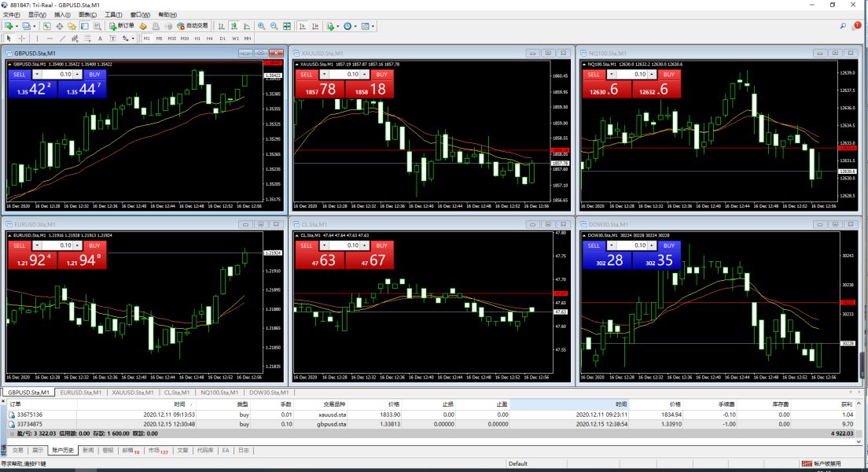
Task: Toggle chart shift from right border
Action: click(315, 26)
